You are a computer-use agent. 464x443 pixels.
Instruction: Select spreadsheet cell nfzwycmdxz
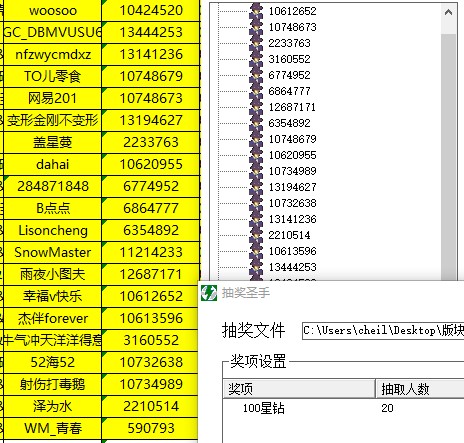coord(52,54)
